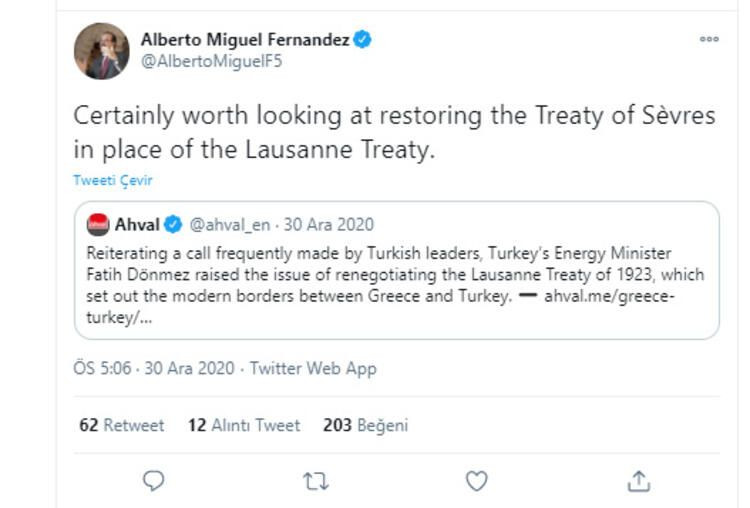Like the tweet with heart icon

coord(477,481)
